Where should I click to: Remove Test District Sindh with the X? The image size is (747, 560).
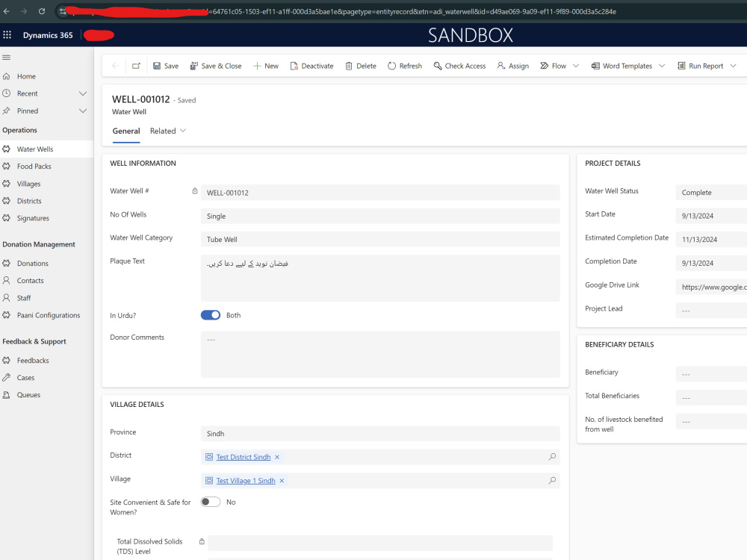click(x=277, y=457)
